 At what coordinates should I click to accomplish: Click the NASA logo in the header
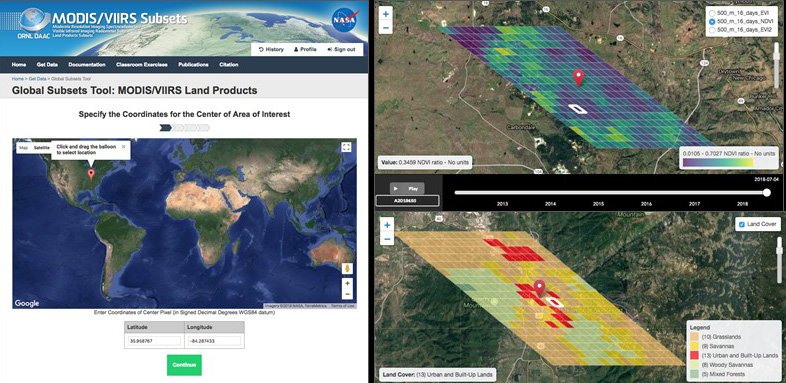click(x=344, y=21)
